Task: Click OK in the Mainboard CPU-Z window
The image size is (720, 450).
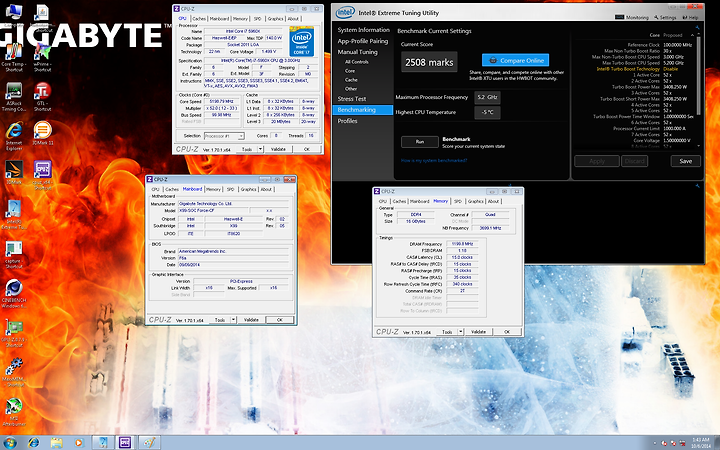Action: pos(279,320)
